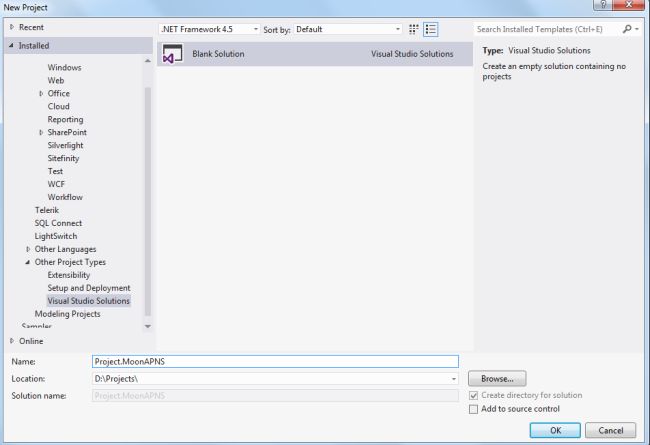Switch to medium icons list view
This screenshot has height=445, width=650.
click(x=431, y=29)
